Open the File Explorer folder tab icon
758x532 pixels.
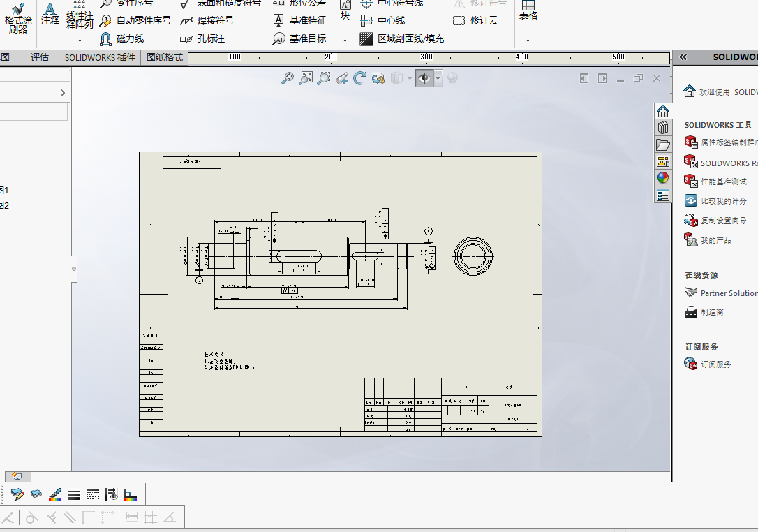(x=663, y=145)
